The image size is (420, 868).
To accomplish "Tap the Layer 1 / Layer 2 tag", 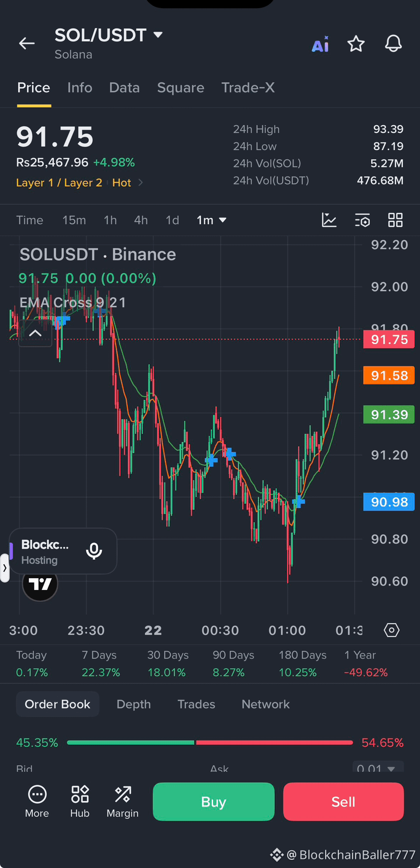I will (x=59, y=183).
